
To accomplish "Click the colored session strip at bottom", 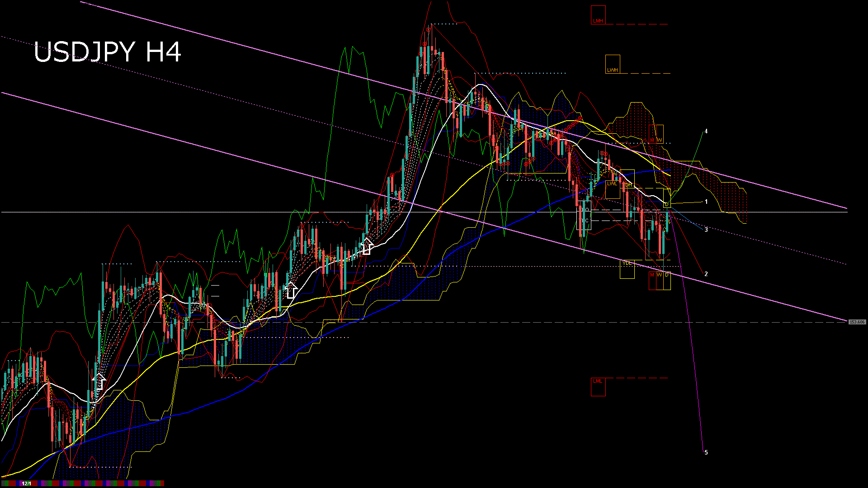I will coord(90,483).
